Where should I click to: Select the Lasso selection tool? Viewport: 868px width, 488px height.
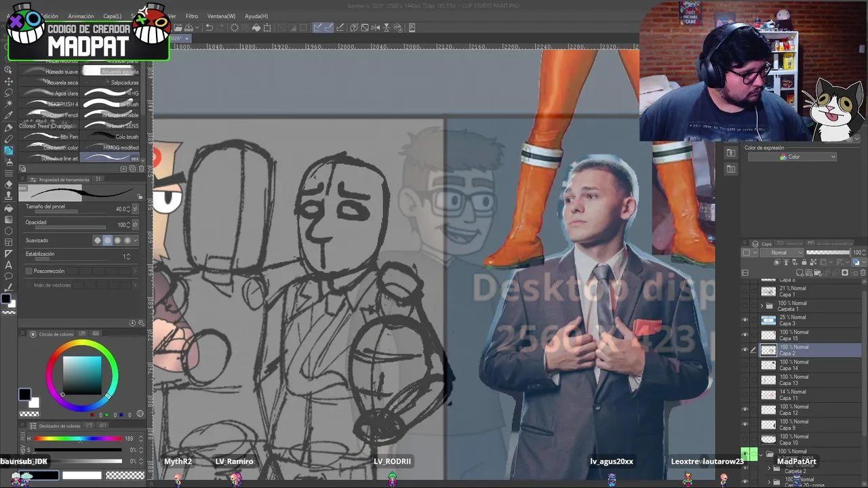pyautogui.click(x=9, y=93)
